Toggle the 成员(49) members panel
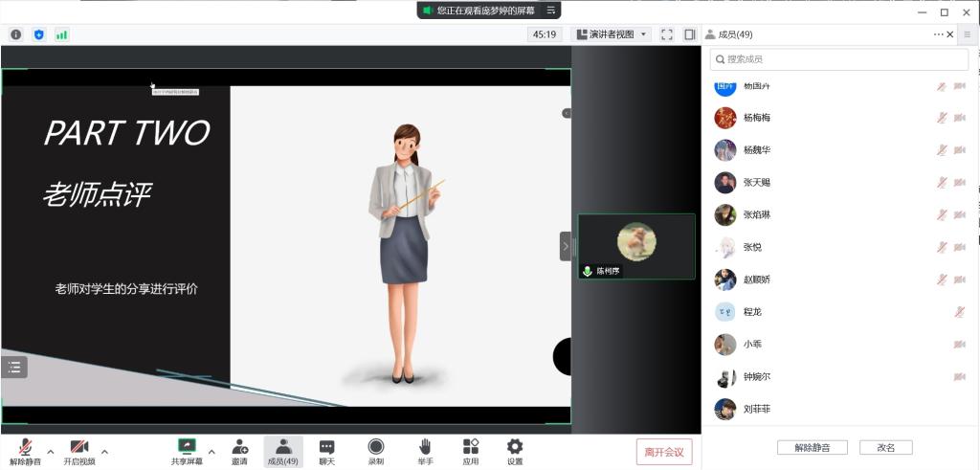980x470 pixels. click(283, 451)
